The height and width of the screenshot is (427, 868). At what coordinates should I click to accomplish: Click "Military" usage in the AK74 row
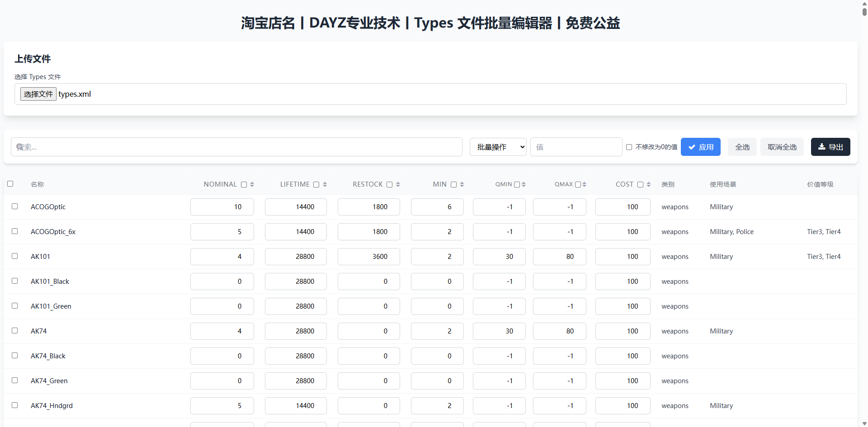[x=722, y=331]
